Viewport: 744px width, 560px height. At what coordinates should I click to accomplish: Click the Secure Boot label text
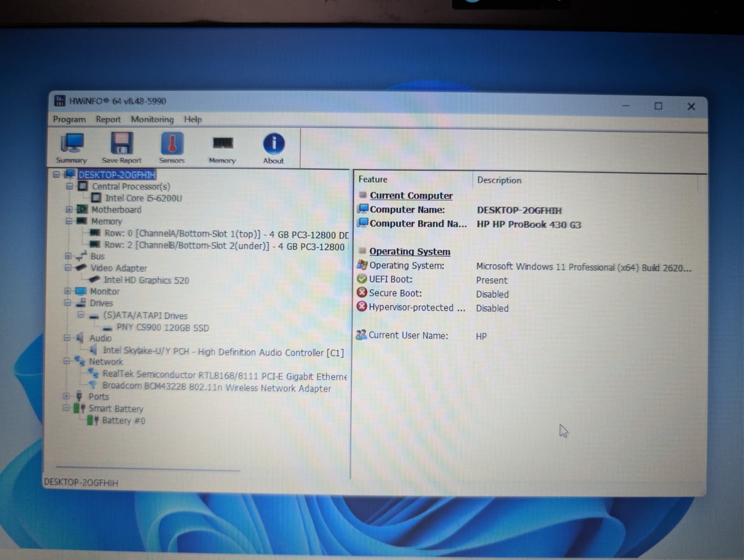(395, 293)
